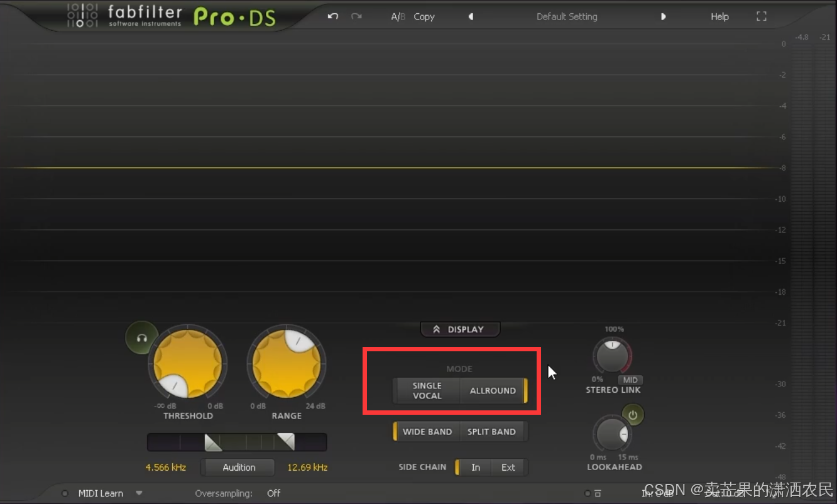Click MIDI Learn button
This screenshot has width=837, height=504.
(x=101, y=493)
